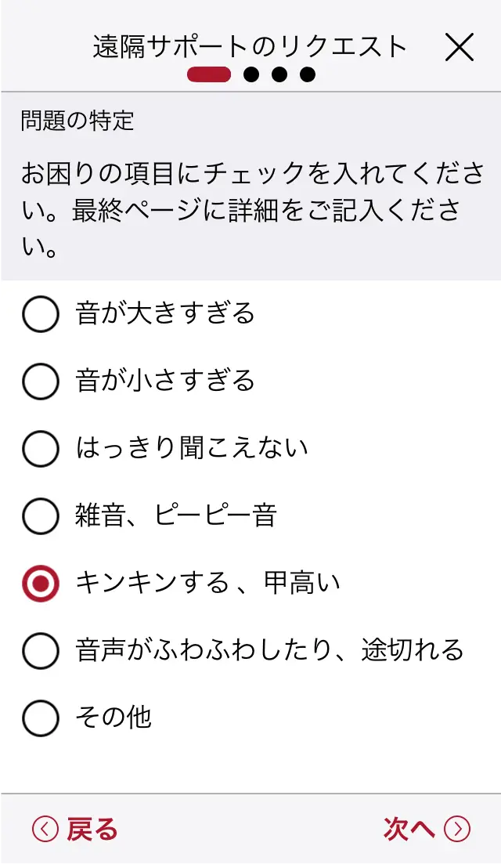The width and height of the screenshot is (501, 868).
Task: Click the fourth progress dot
Action: point(308,75)
